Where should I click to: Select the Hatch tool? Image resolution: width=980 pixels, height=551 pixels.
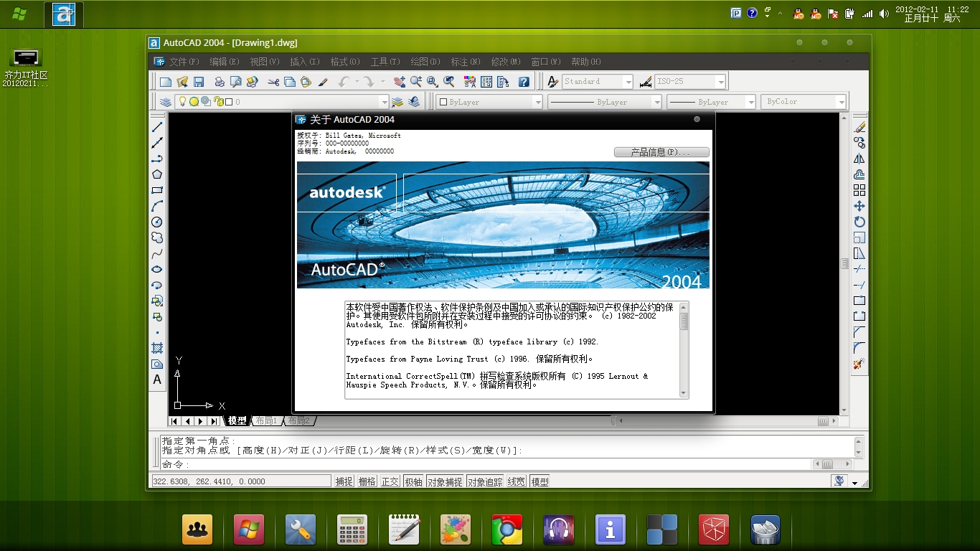157,348
